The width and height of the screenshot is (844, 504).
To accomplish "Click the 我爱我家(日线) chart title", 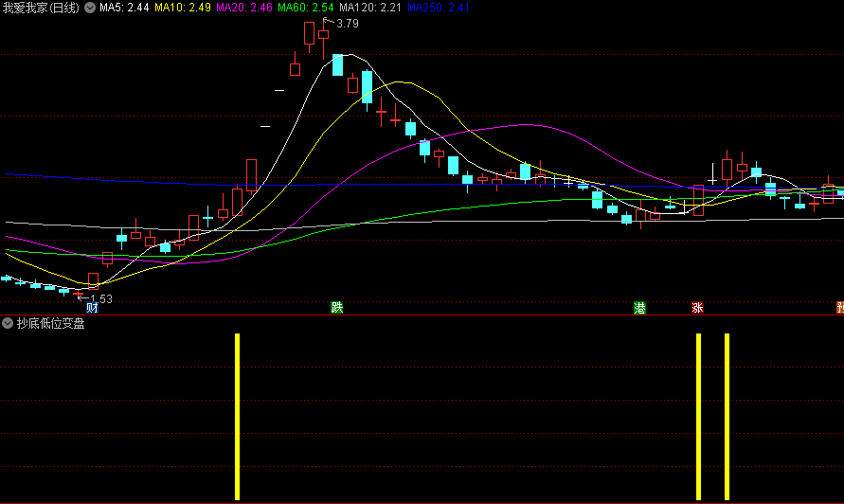I will (41, 8).
